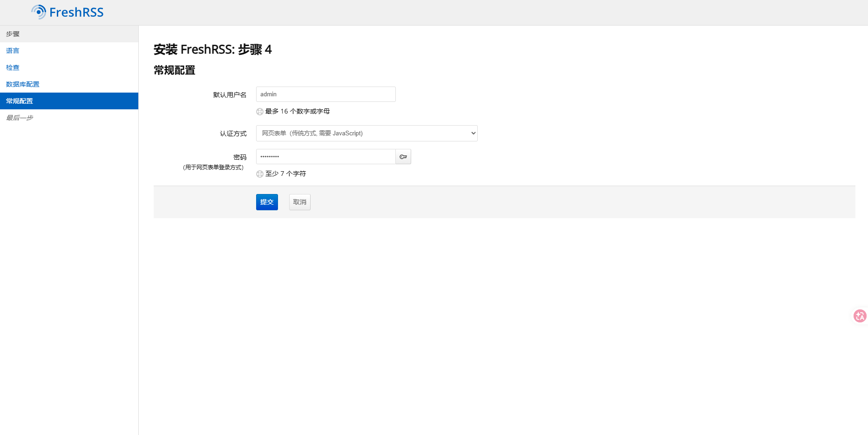Expand the 认证方式 authentication dropdown
Screen dimensions: 868x435
(x=366, y=134)
